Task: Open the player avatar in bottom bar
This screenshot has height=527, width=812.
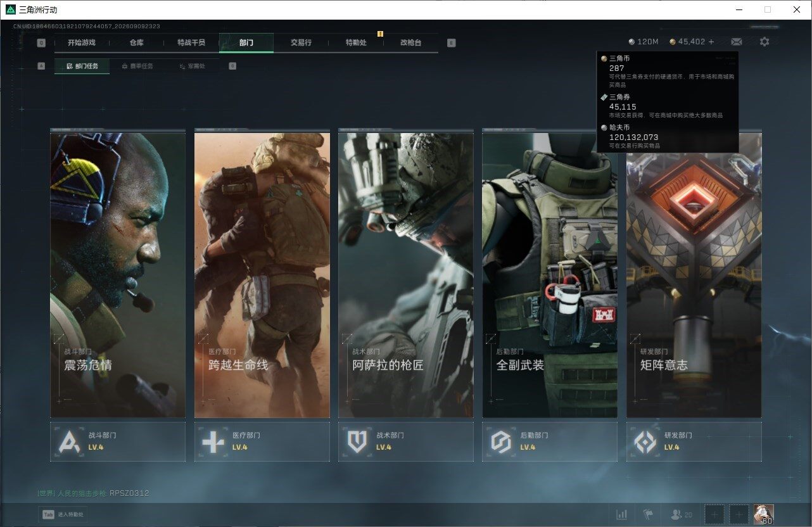Action: 763,514
